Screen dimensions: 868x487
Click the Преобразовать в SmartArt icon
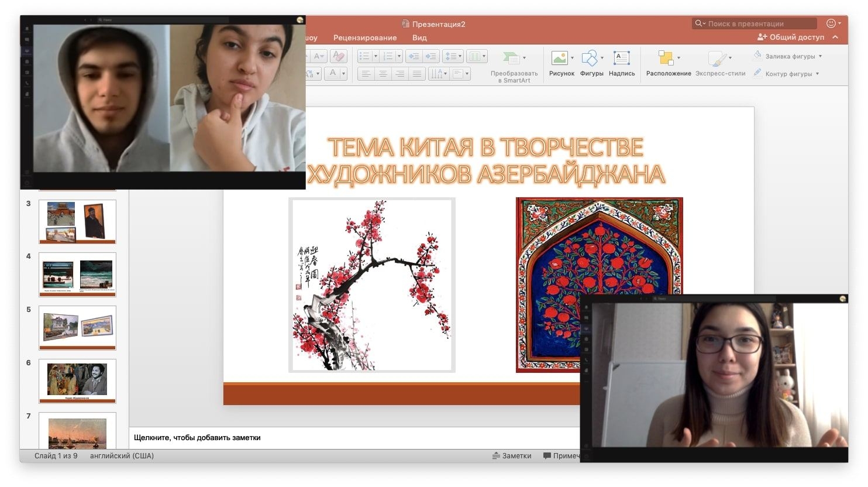pos(511,58)
